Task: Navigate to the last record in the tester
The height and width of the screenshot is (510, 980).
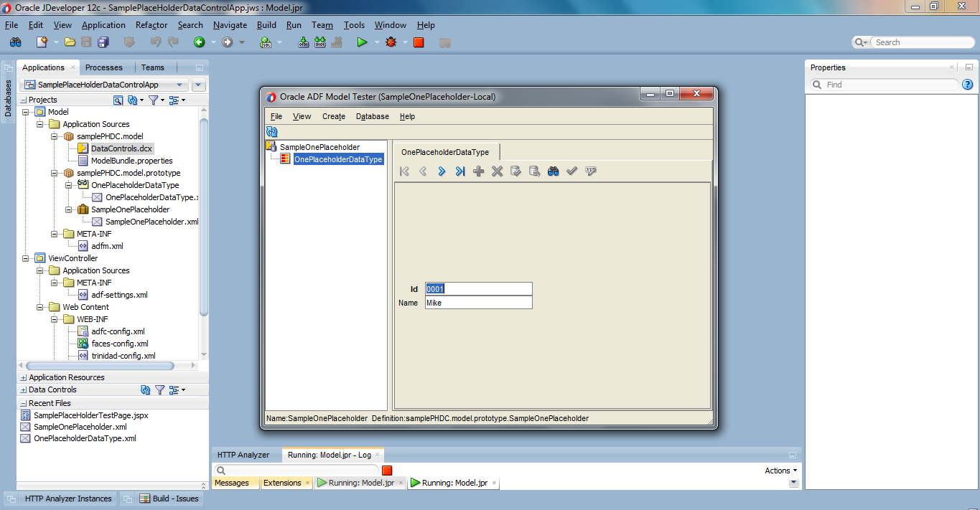Action: coord(460,171)
